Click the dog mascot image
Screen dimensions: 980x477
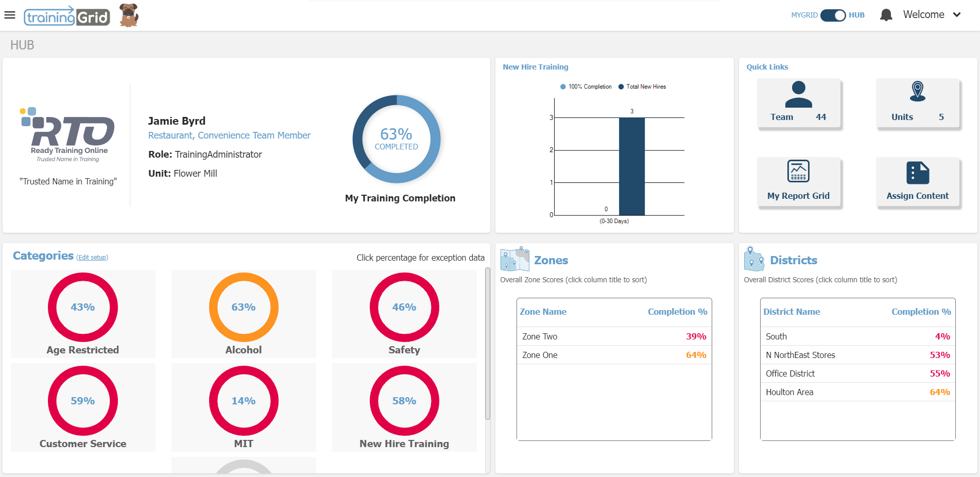[127, 15]
